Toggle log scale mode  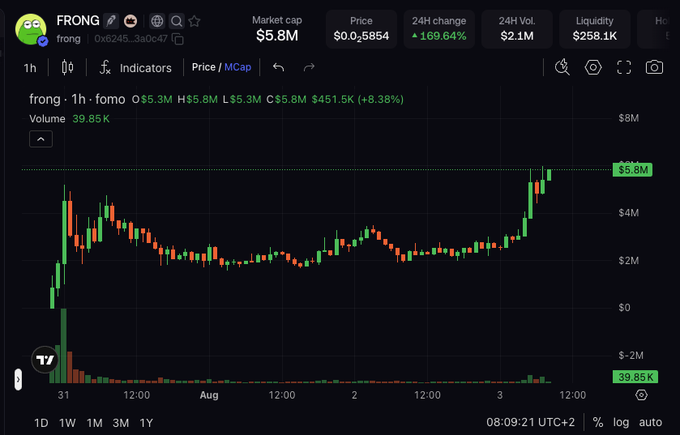coord(621,422)
